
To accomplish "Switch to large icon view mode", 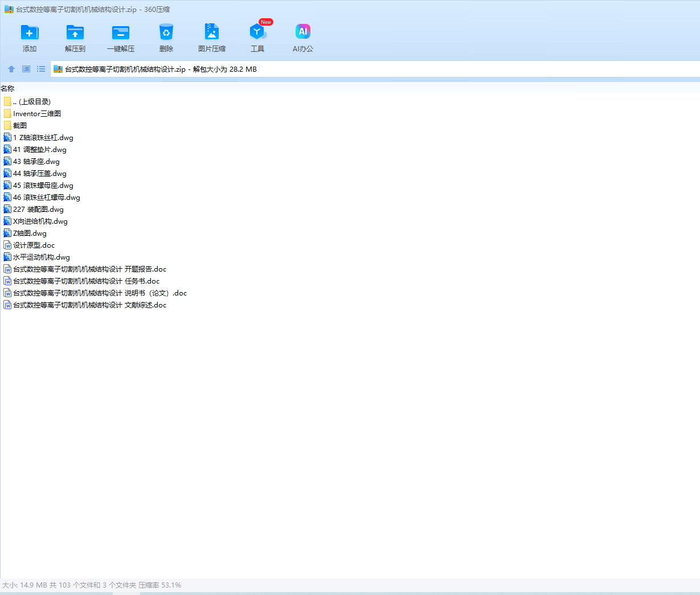I will coord(26,69).
